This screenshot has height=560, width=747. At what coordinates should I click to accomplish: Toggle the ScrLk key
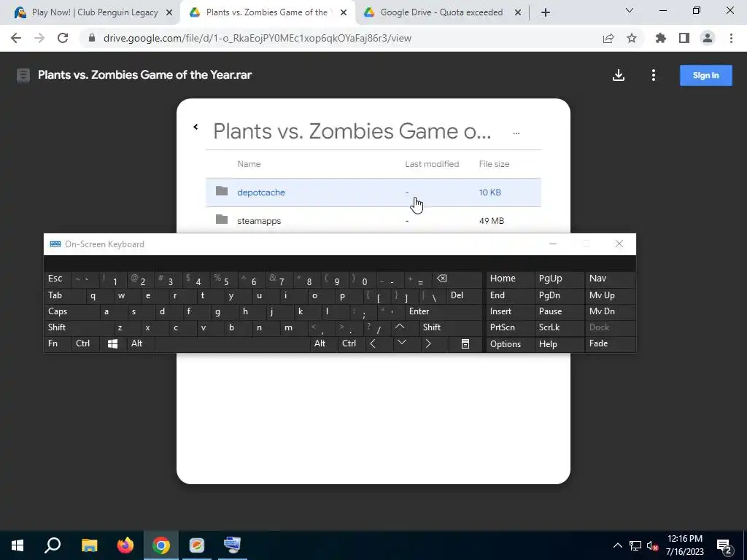point(560,327)
